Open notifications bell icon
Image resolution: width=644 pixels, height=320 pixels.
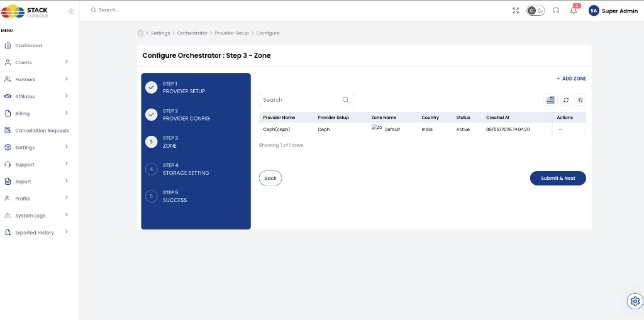pos(574,11)
